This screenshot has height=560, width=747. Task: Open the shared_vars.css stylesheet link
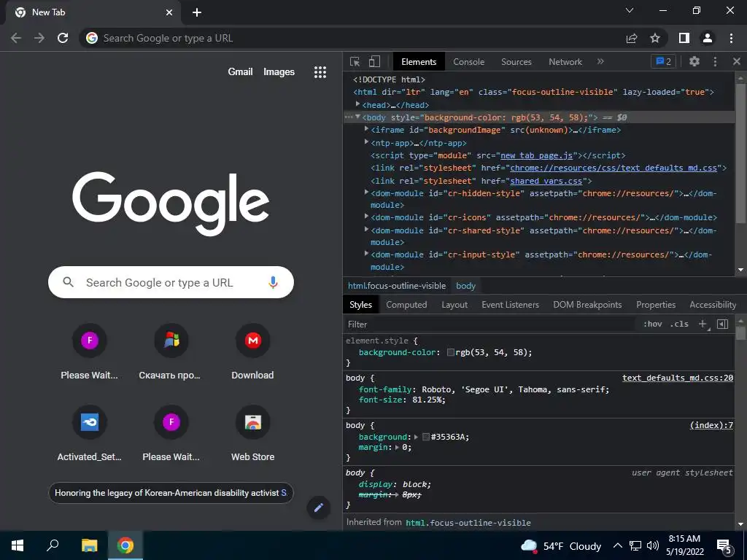[x=546, y=181]
